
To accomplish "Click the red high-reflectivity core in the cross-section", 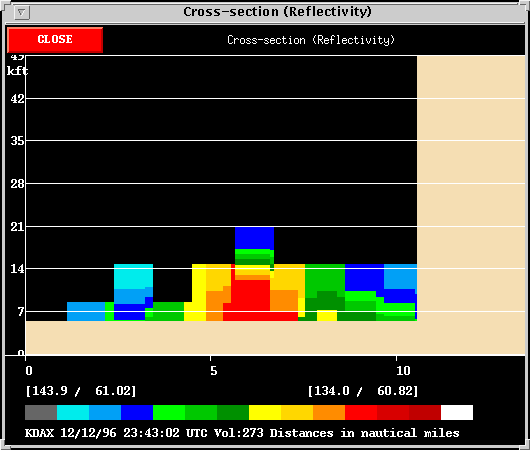I will pyautogui.click(x=250, y=298).
